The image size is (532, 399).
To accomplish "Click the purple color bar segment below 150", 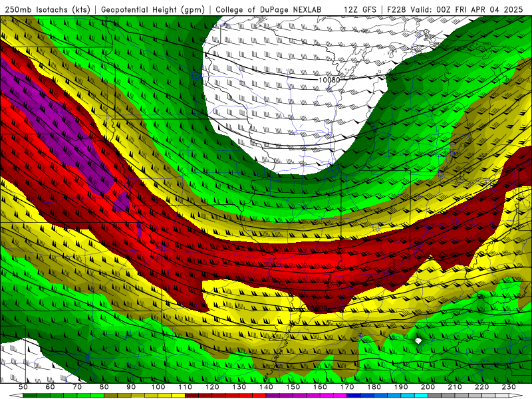I will pyautogui.click(x=300, y=396).
